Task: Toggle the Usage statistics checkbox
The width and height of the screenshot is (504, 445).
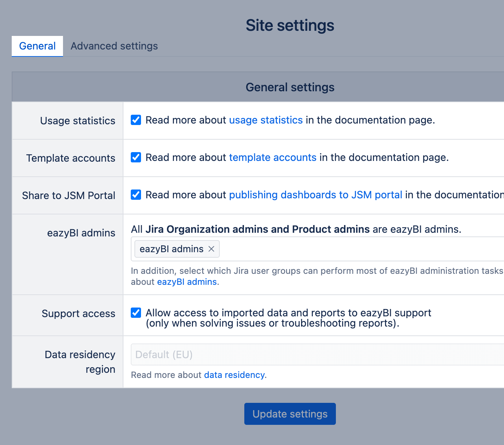Action: [x=136, y=120]
